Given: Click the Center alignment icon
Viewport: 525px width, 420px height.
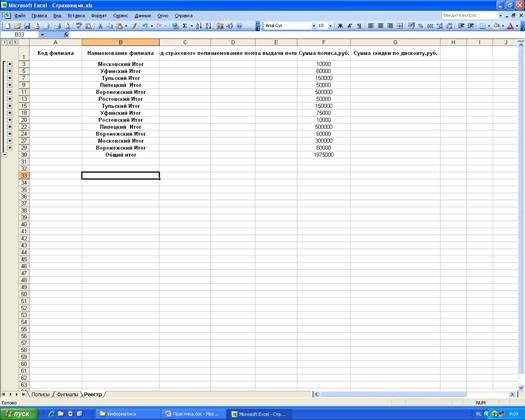Looking at the screenshot, I should point(380,26).
